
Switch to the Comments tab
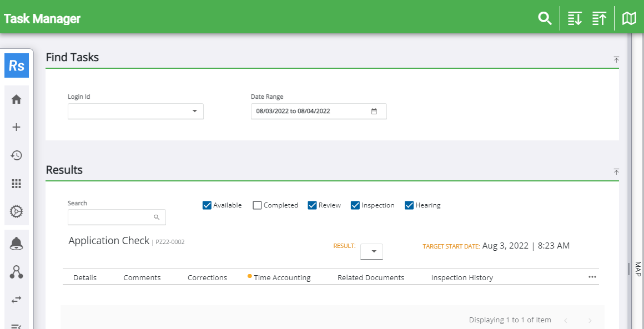coord(142,277)
